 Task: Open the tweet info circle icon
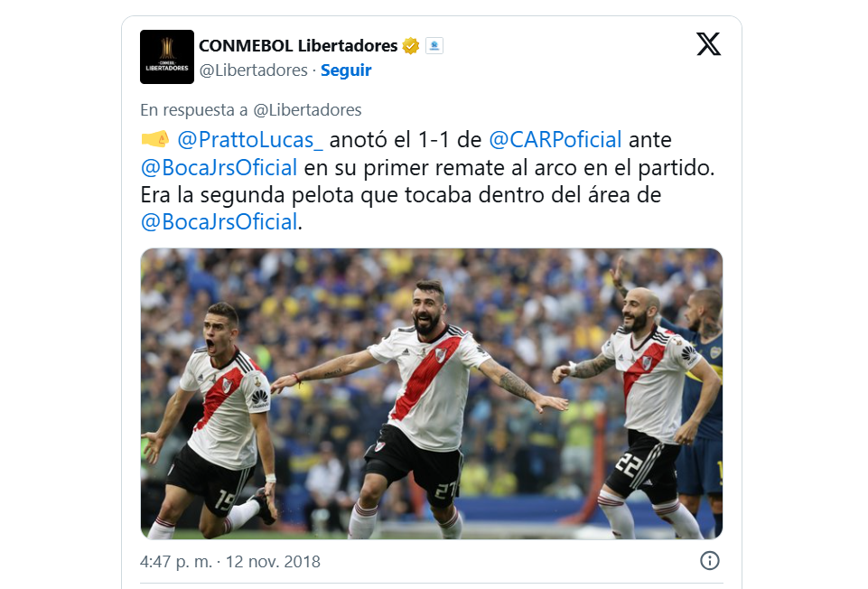[710, 561]
